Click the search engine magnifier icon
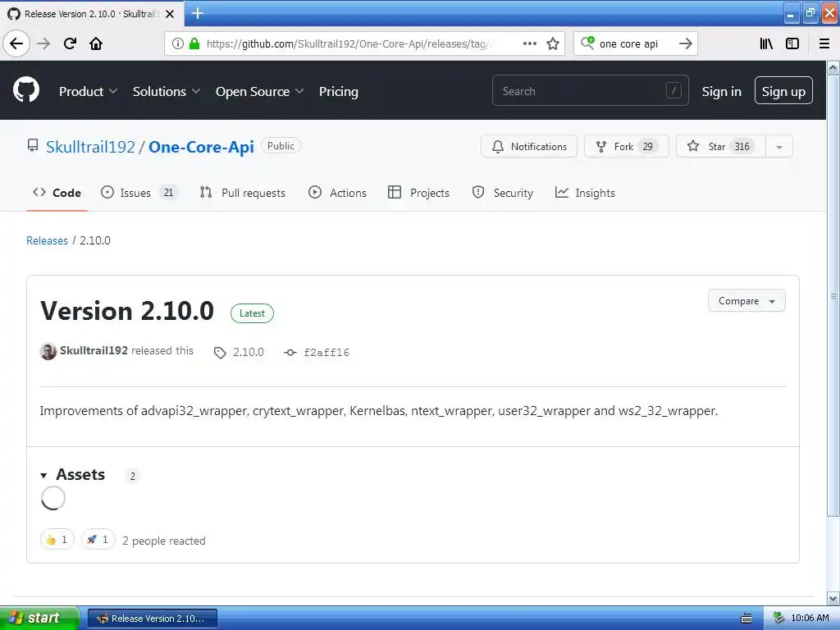The width and height of the screenshot is (840, 630). click(587, 43)
